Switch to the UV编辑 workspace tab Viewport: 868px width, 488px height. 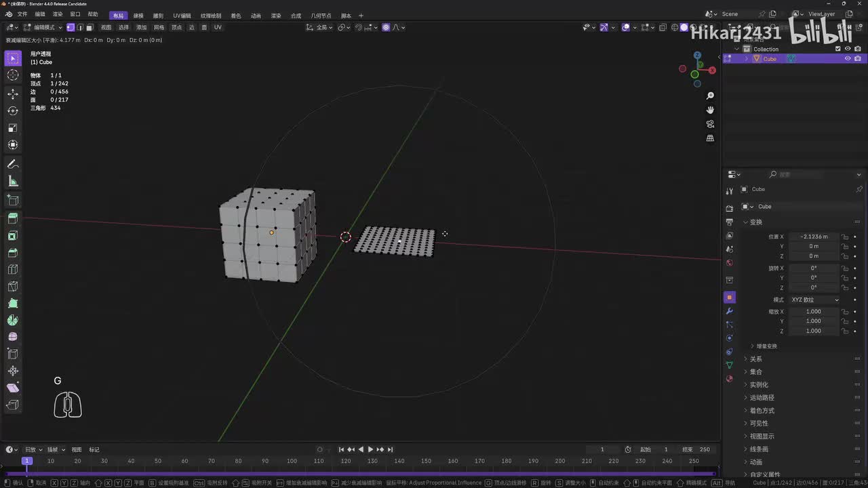tap(182, 16)
